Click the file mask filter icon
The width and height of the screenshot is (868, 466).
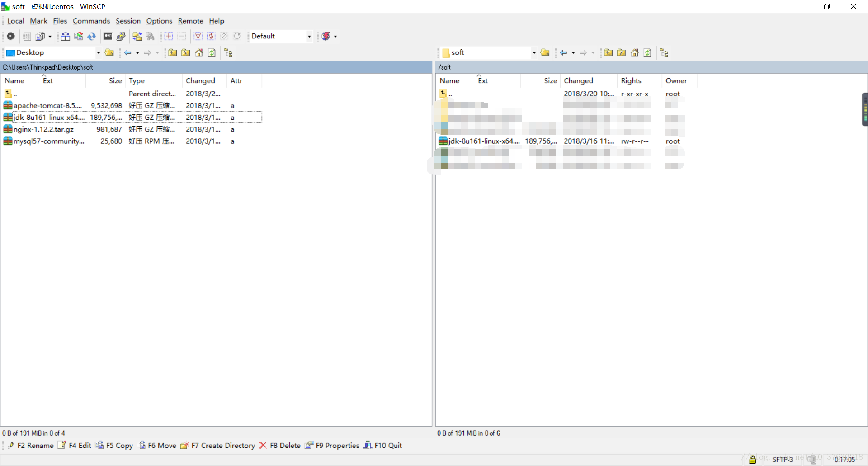(x=198, y=36)
